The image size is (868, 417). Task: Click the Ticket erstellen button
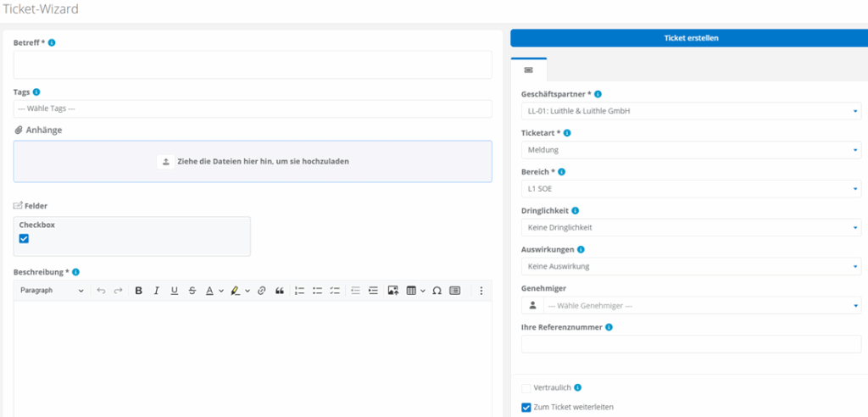(x=688, y=38)
